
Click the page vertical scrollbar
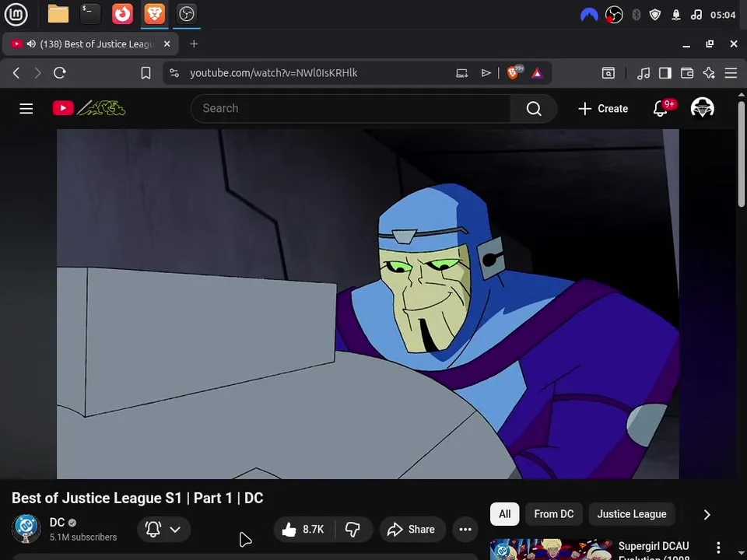[742, 154]
